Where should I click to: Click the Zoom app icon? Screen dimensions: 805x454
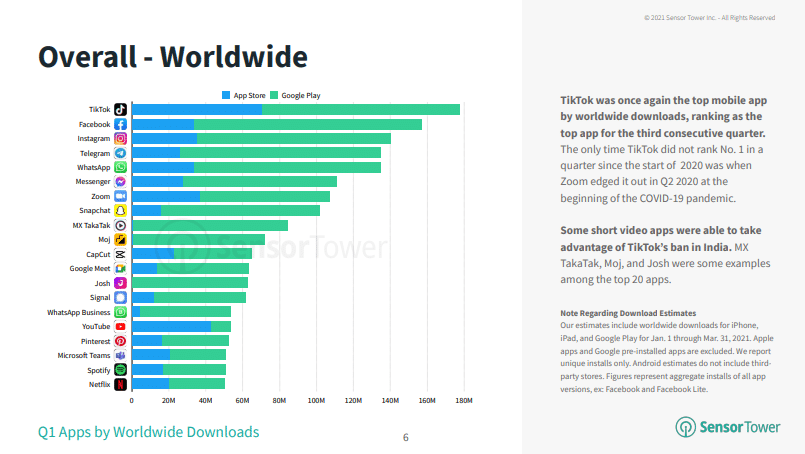[x=120, y=196]
